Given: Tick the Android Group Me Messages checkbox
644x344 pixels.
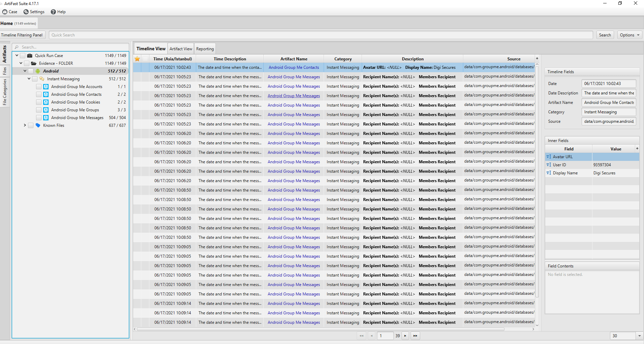Looking at the screenshot, I should point(39,118).
